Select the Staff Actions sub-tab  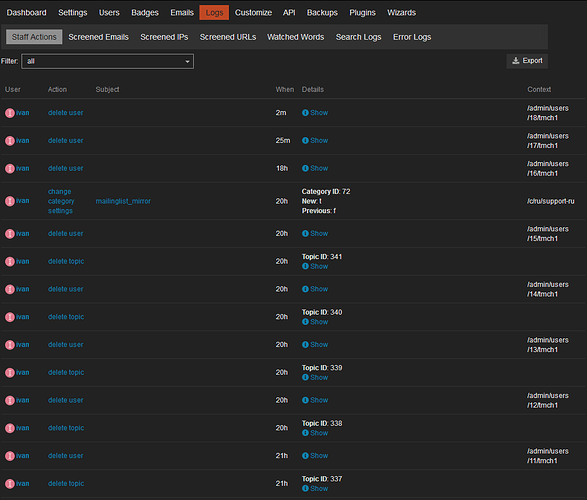tap(34, 37)
